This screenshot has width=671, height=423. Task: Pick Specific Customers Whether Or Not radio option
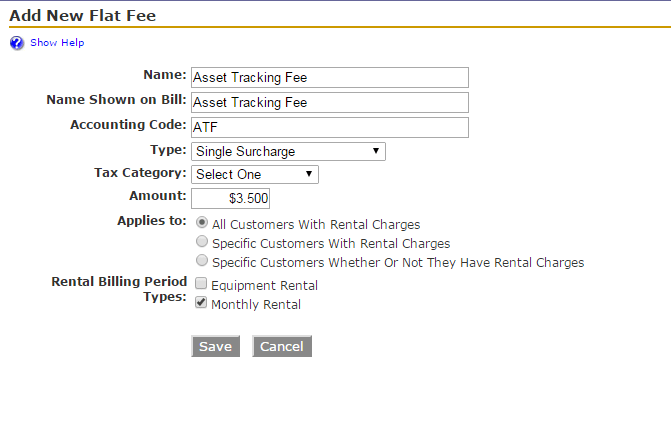click(x=202, y=260)
